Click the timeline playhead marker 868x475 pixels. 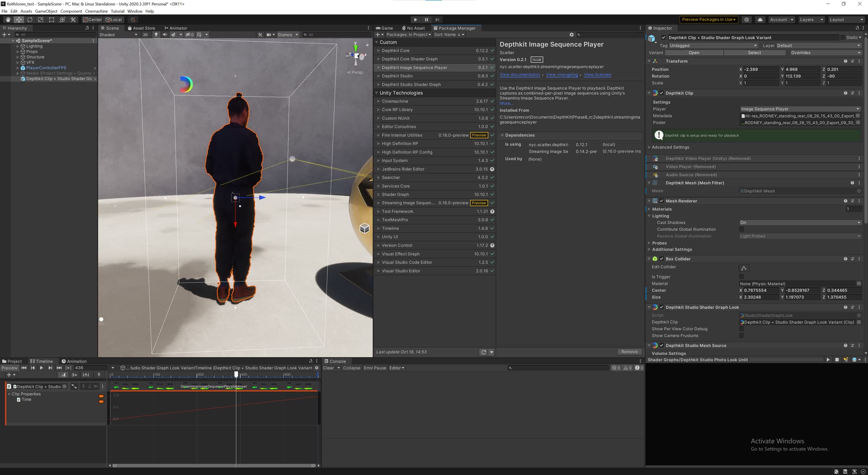(x=236, y=375)
